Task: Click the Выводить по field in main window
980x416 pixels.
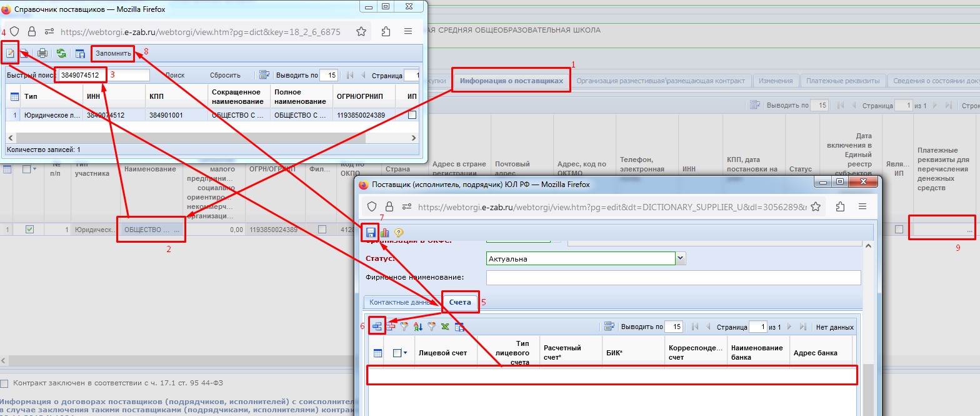Action: click(819, 106)
